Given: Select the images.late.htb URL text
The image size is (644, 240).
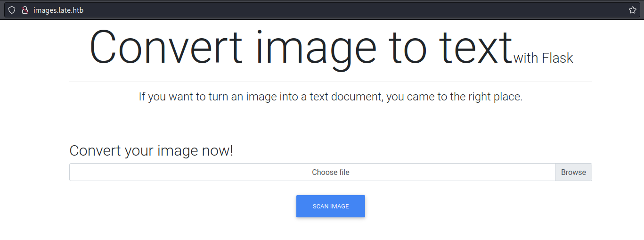Looking at the screenshot, I should tap(58, 10).
